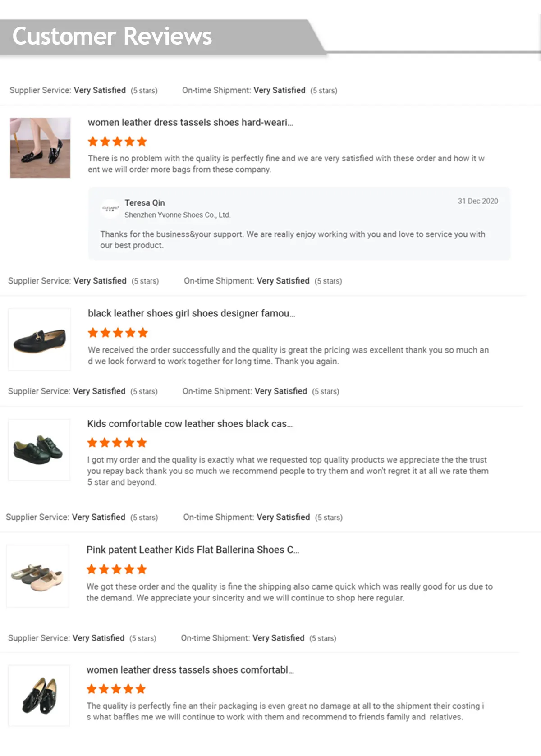The image size is (541, 756).
Task: Open 'Pink patent Leather Kids Flat Ballerina' link
Action: coord(193,550)
